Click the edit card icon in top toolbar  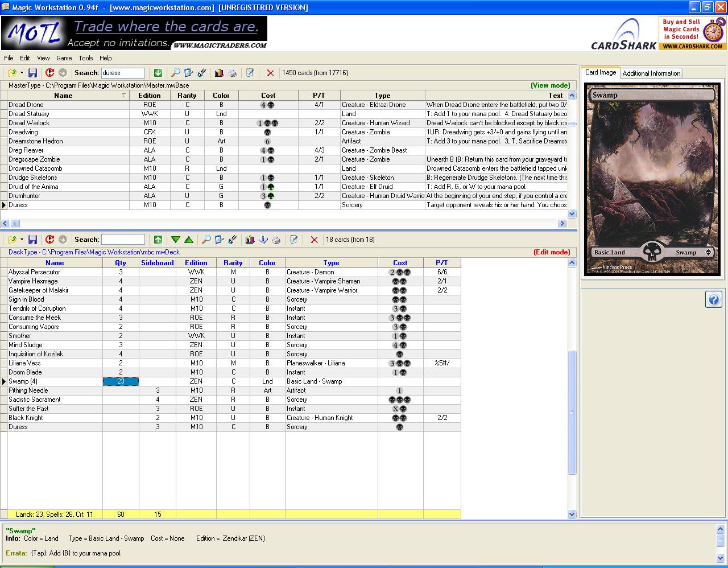click(x=189, y=73)
